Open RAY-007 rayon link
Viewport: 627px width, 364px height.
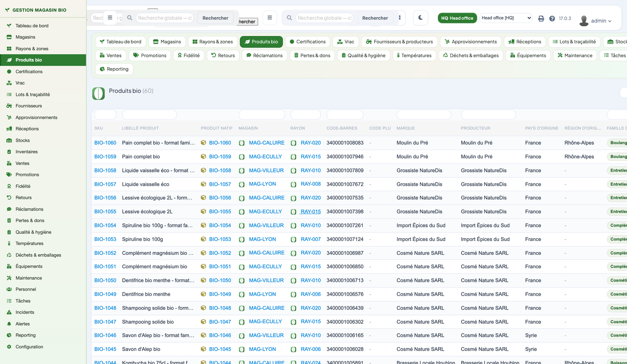[x=311, y=239]
